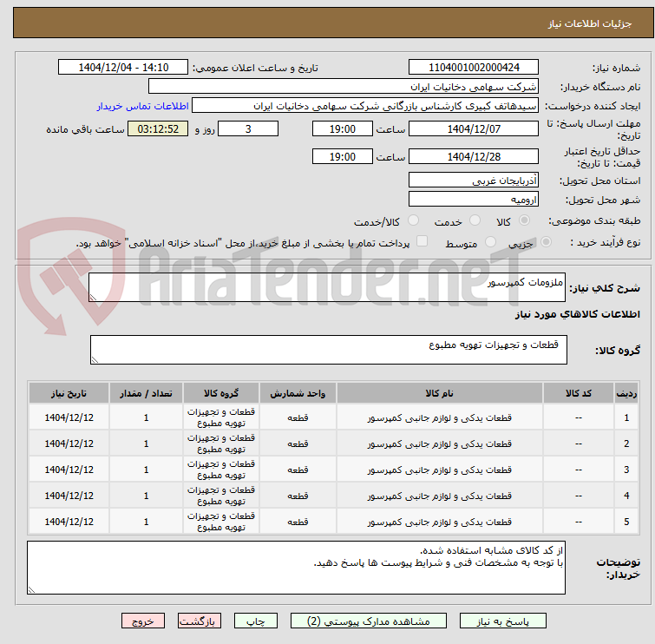Select the 'متوسط' purchase type radio
Image resolution: width=655 pixels, height=644 pixels.
[490, 242]
